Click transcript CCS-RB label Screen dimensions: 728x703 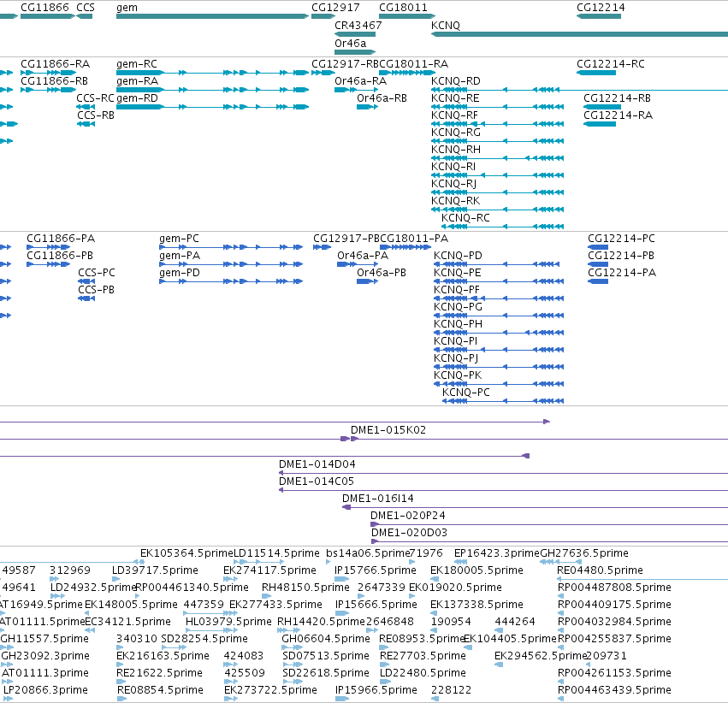[x=96, y=115]
